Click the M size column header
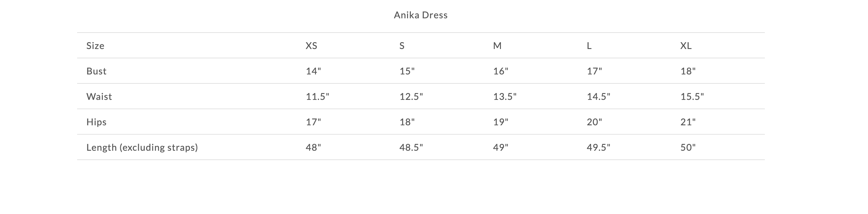This screenshot has height=214, width=868. (497, 46)
